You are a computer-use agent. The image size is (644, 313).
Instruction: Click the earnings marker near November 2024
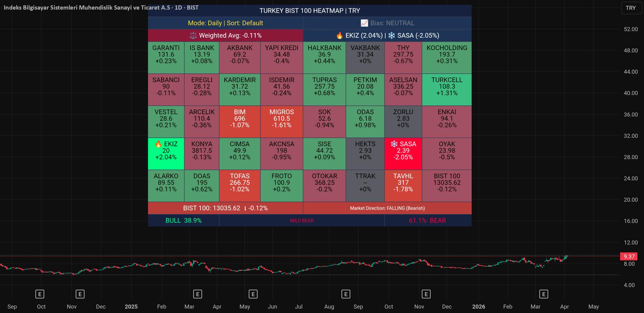point(80,294)
